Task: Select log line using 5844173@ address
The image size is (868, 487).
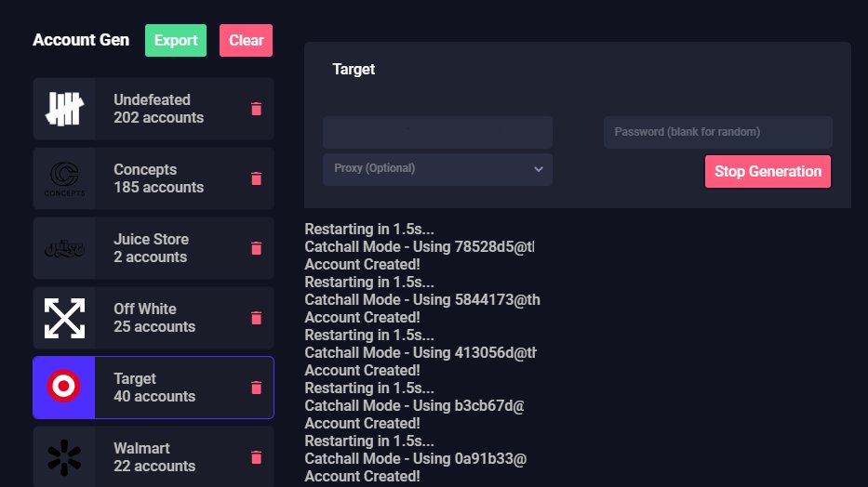Action: coord(422,299)
